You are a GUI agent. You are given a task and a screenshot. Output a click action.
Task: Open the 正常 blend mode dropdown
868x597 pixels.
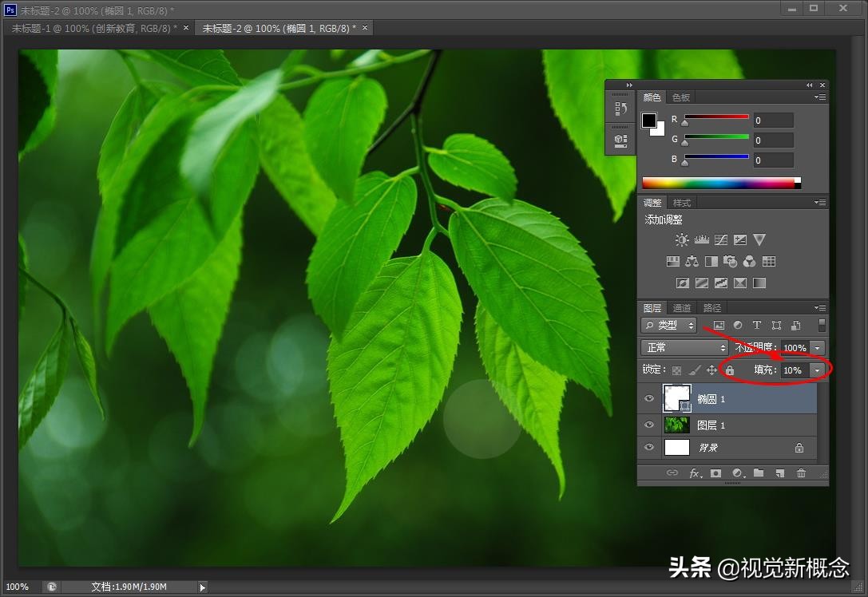pyautogui.click(x=684, y=348)
